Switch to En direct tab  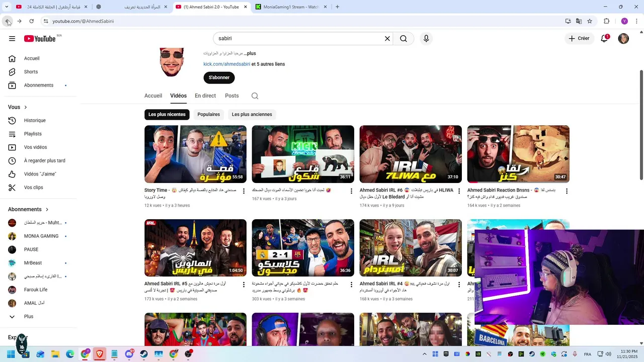(x=205, y=96)
